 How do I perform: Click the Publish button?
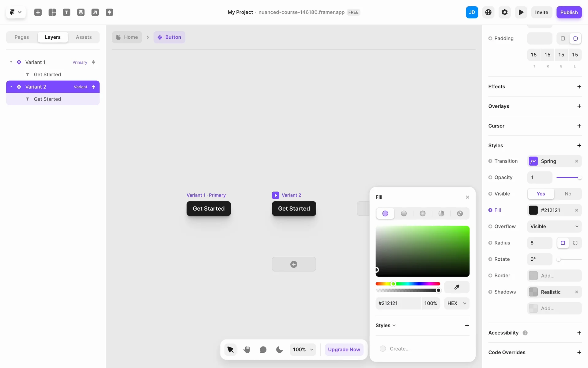[x=569, y=12]
